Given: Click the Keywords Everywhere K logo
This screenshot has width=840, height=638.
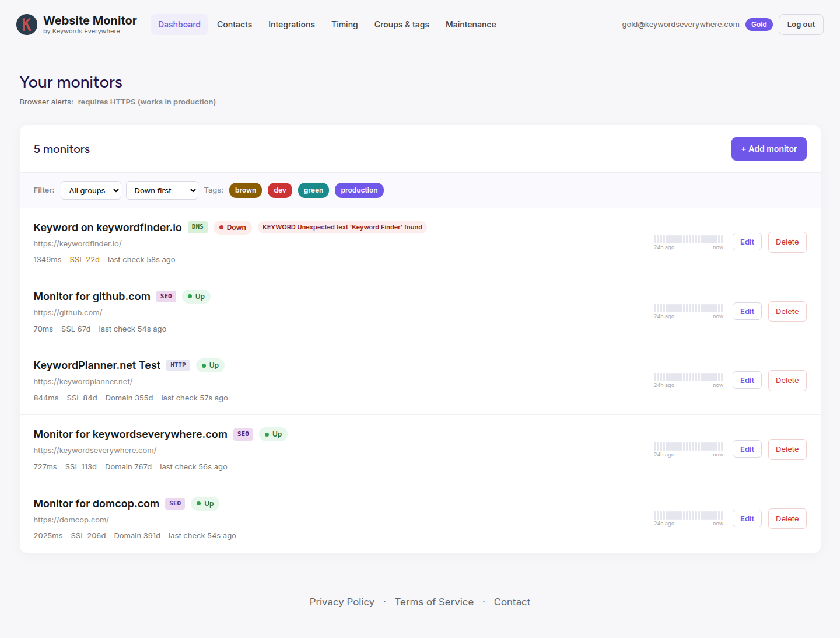Looking at the screenshot, I should (27, 25).
